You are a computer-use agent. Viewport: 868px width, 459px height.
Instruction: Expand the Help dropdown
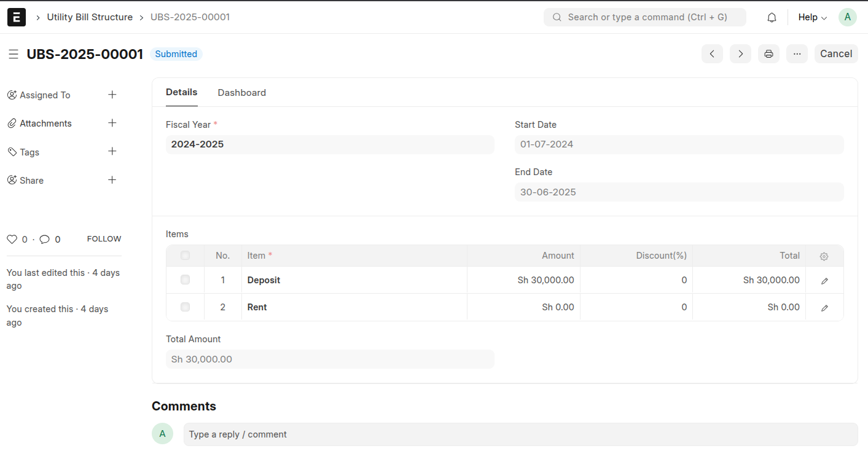813,17
